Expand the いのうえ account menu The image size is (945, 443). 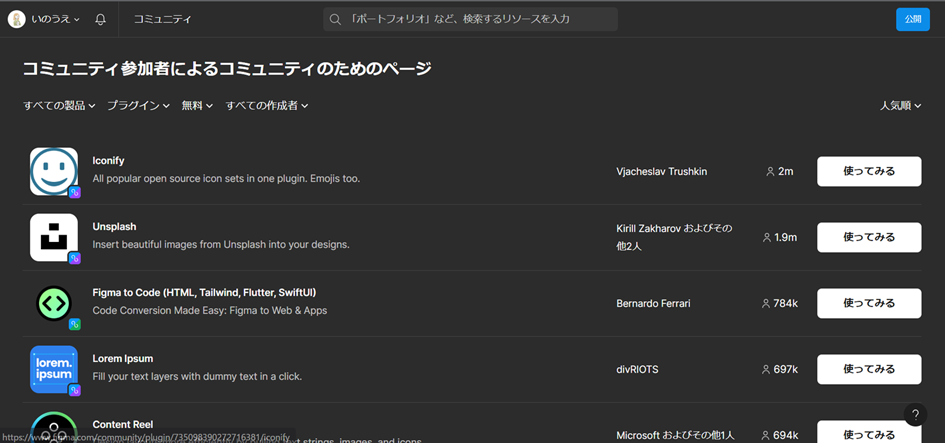click(55, 19)
